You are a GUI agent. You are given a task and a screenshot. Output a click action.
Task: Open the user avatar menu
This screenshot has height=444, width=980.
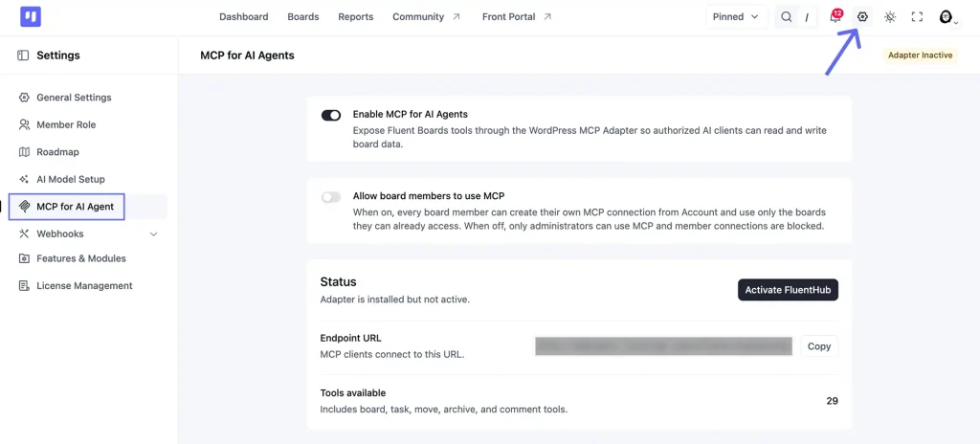click(947, 17)
